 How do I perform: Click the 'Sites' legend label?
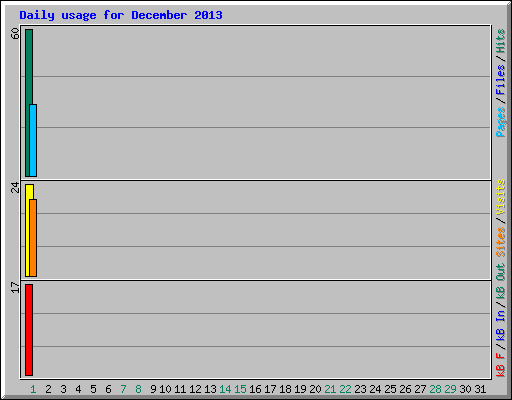tap(501, 242)
